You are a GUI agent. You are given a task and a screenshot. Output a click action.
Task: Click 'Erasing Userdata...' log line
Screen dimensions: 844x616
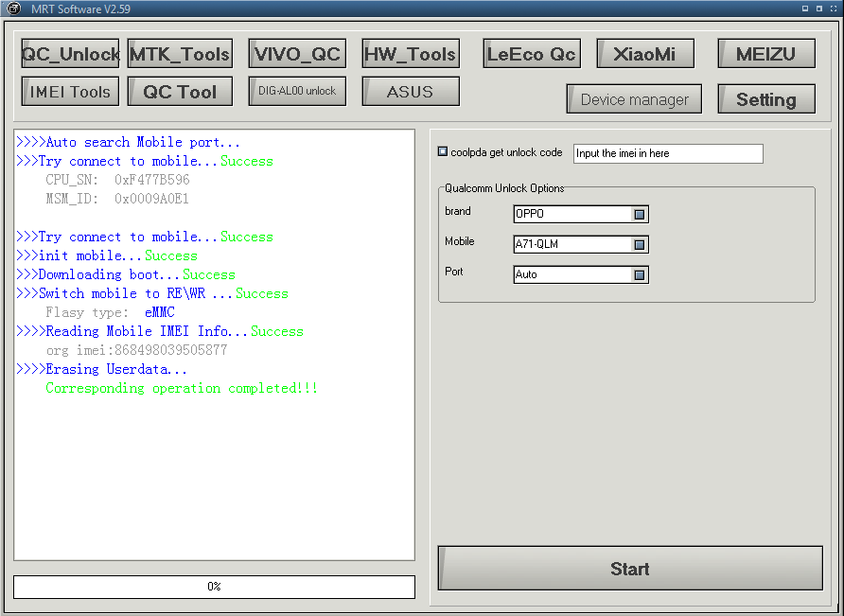click(x=102, y=369)
